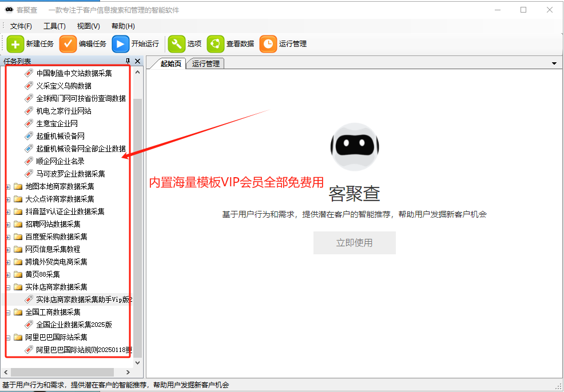Expand the 抖音蓝V认证企业数据采集 node
Screen dimensions: 564x392
[x=8, y=212]
